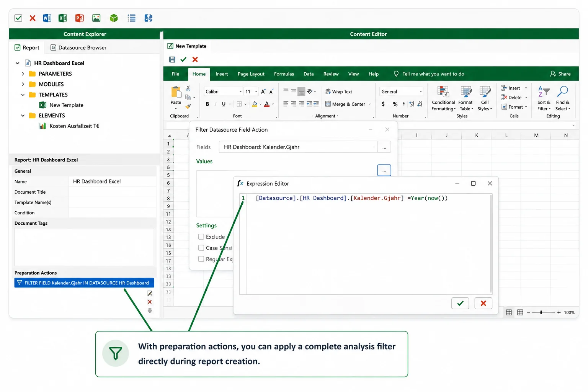Open the File menu tab
Screen dimensions: 588x392
(175, 74)
